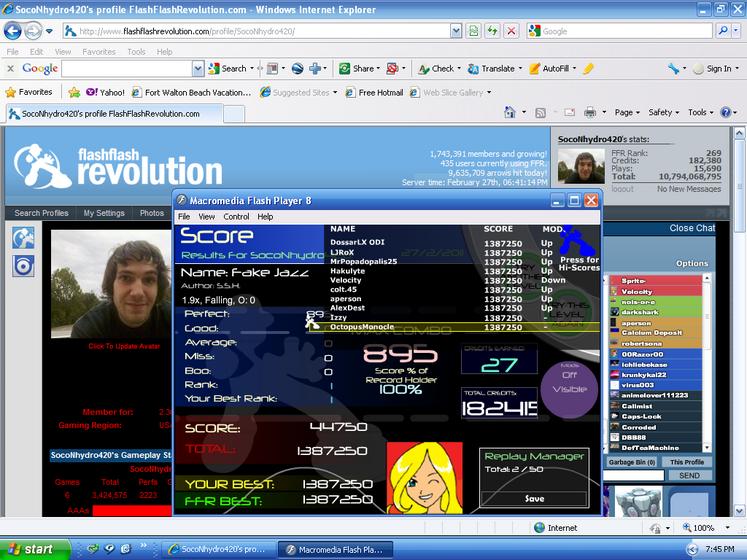Viewport: 747px width, 560px height.
Task: Click the Home icon in IE command bar
Action: point(510,112)
